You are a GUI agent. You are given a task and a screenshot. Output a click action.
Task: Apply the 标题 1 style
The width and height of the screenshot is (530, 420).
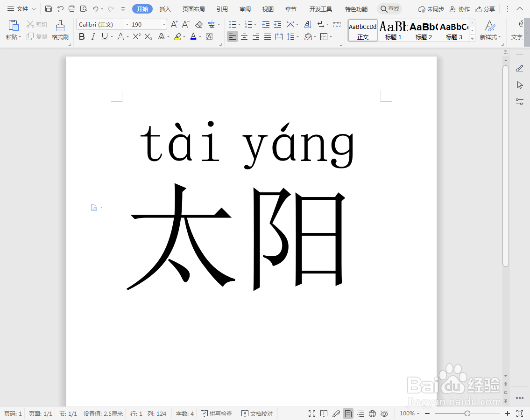tap(393, 30)
